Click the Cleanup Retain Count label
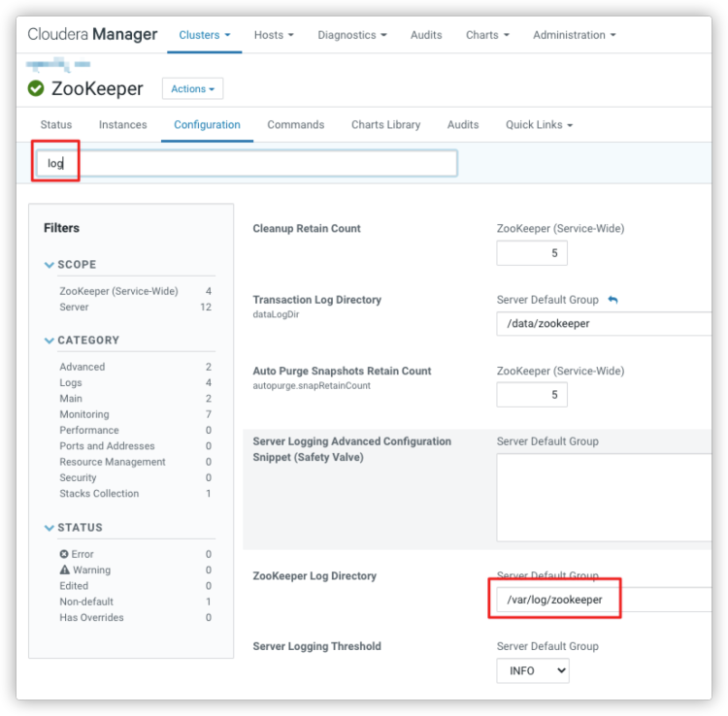The height and width of the screenshot is (716, 728). click(307, 228)
